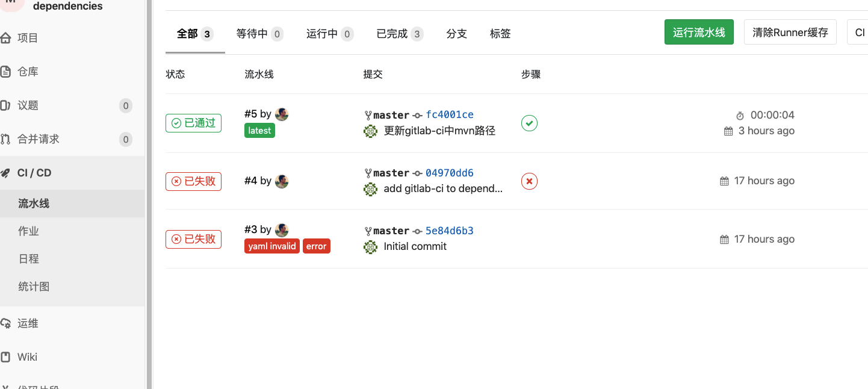Viewport: 868px width, 389px height.
Task: Open the 合并请求 merge request icon
Action: 5,139
